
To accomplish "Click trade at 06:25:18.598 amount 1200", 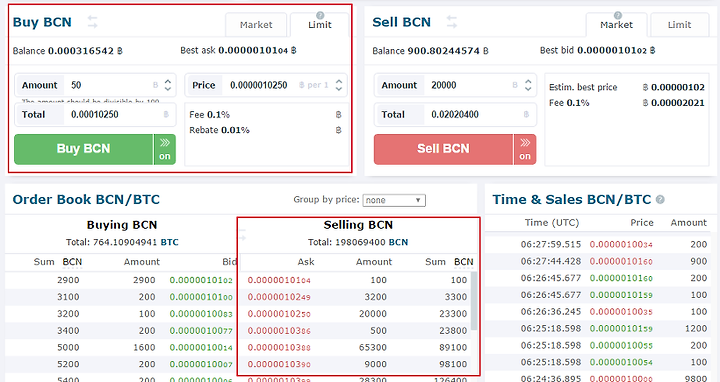I will (x=597, y=329).
